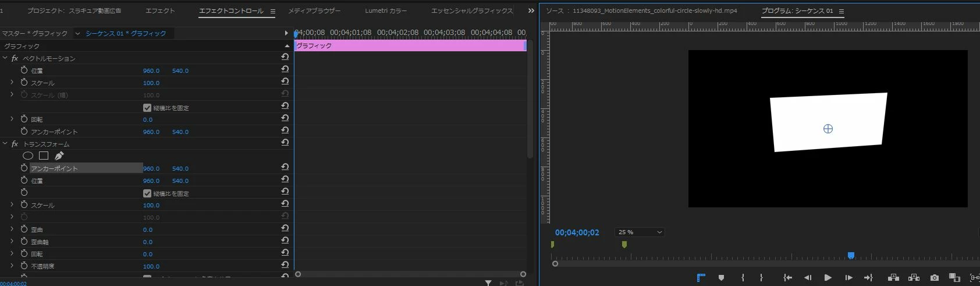Screen dimensions: 980x286
Task: Collapse the ベクトルモーション effect group
Action: pos(5,58)
